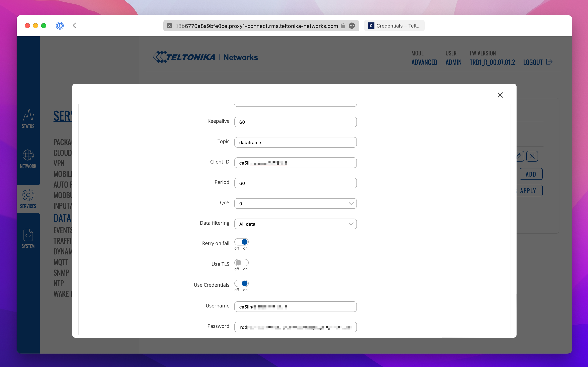Expand the Data filtering dropdown

click(x=295, y=224)
